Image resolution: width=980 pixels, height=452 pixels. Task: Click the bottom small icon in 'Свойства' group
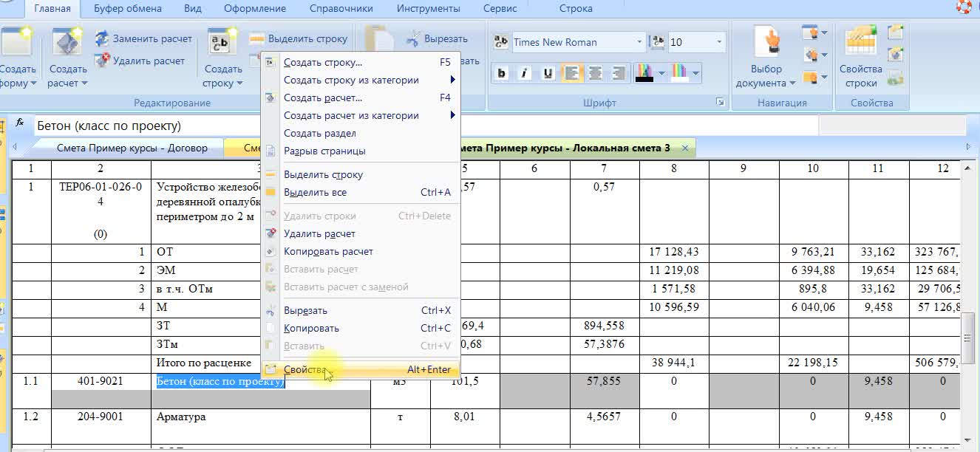click(896, 77)
